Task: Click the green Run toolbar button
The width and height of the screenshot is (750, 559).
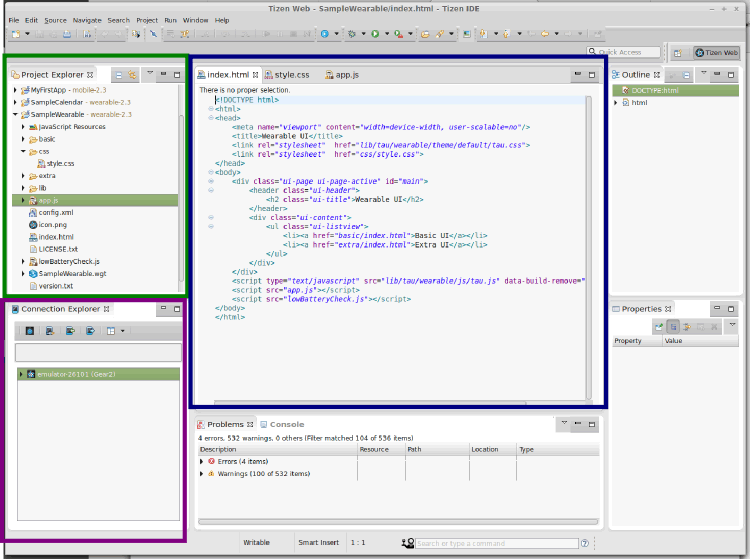Action: (x=375, y=34)
